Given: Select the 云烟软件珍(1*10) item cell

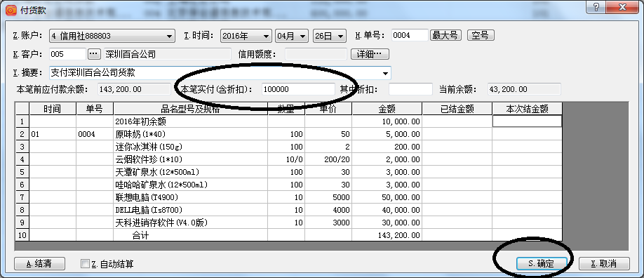Looking at the screenshot, I should click(x=191, y=159).
